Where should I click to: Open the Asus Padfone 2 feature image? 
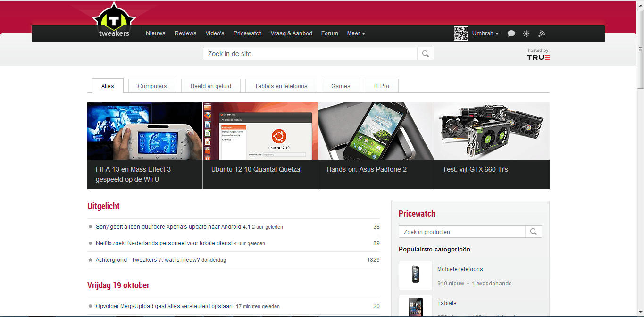point(376,131)
